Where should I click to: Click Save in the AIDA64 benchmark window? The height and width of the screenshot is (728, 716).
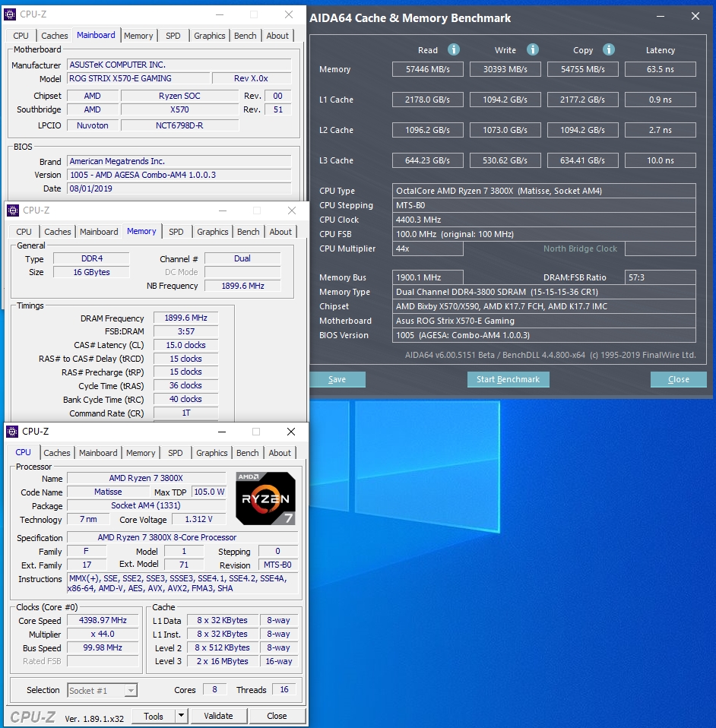(337, 379)
